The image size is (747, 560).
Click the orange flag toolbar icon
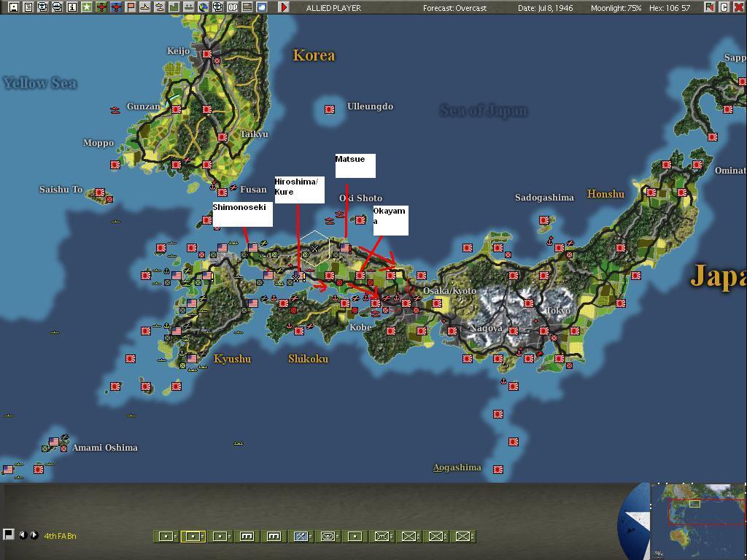pos(131,7)
